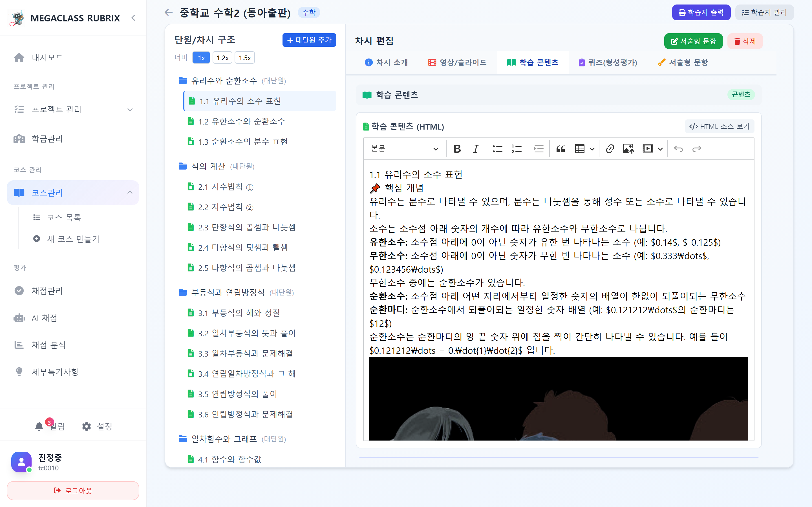Screen dimensions: 812x507
Task: Open the 영상/슬라이드 tab
Action: (x=457, y=62)
